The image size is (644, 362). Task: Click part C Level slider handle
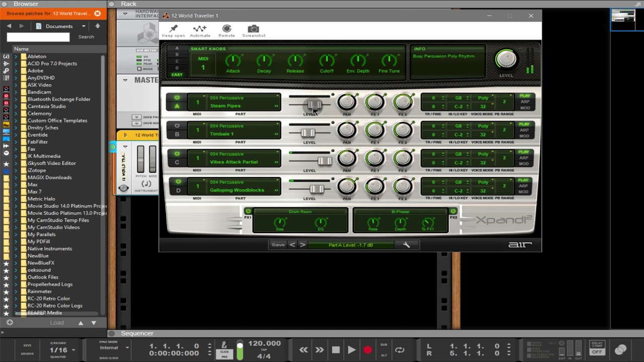[x=325, y=161]
